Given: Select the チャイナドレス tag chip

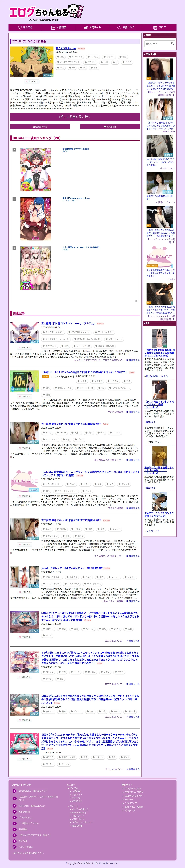Looking at the screenshot, I should click(92, 584).
